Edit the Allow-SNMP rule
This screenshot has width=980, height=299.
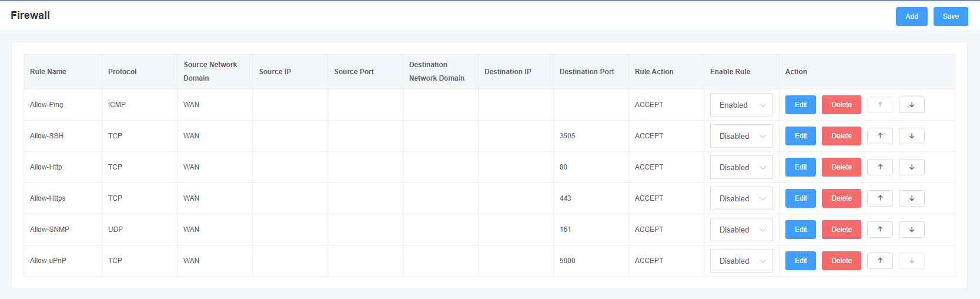point(801,230)
